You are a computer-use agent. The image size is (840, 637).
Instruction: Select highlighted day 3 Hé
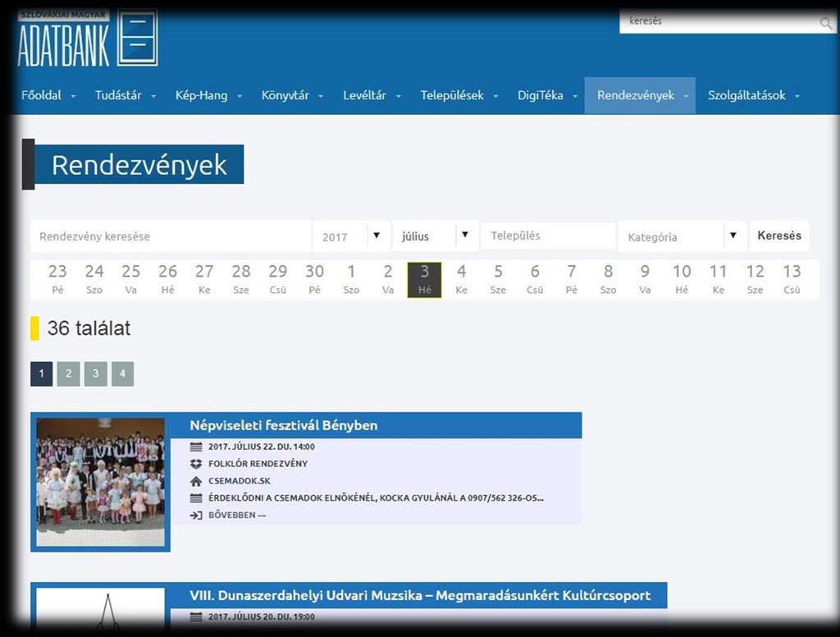[424, 279]
